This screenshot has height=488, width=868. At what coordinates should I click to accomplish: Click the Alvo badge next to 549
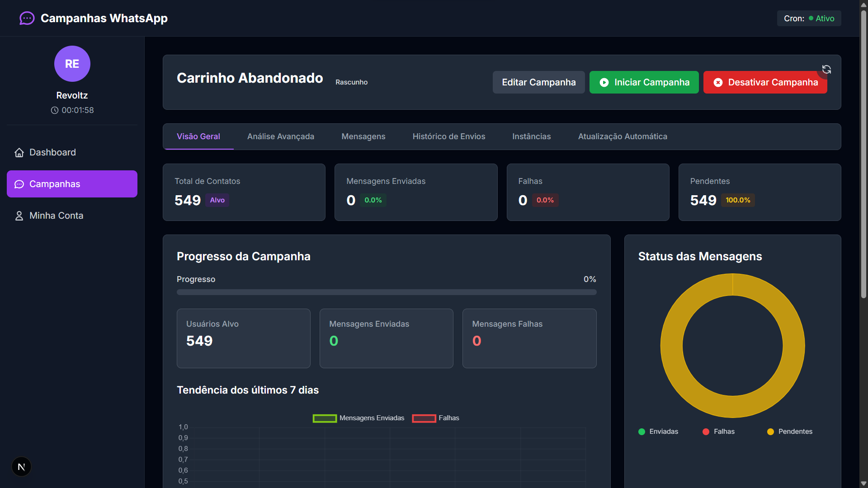[x=217, y=200]
